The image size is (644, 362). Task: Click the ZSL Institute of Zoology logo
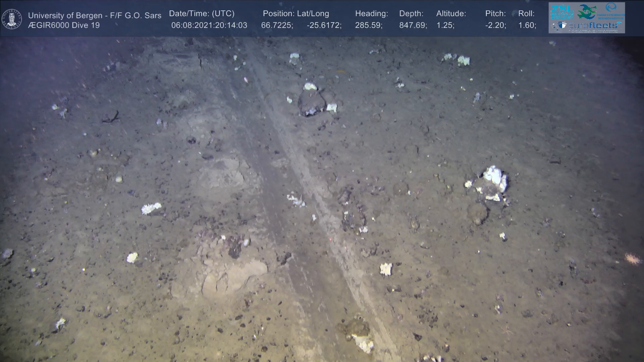tap(562, 11)
